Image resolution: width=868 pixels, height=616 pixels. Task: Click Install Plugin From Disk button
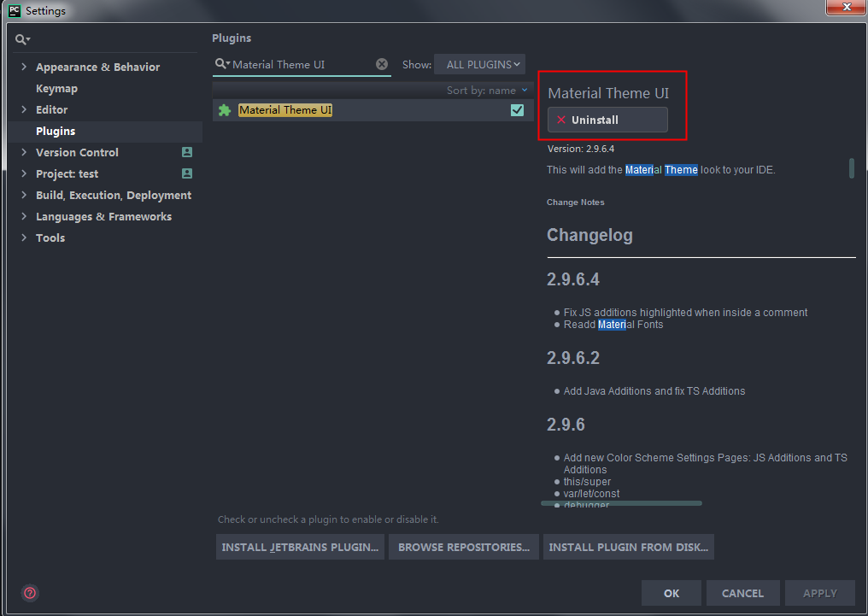[x=628, y=547]
